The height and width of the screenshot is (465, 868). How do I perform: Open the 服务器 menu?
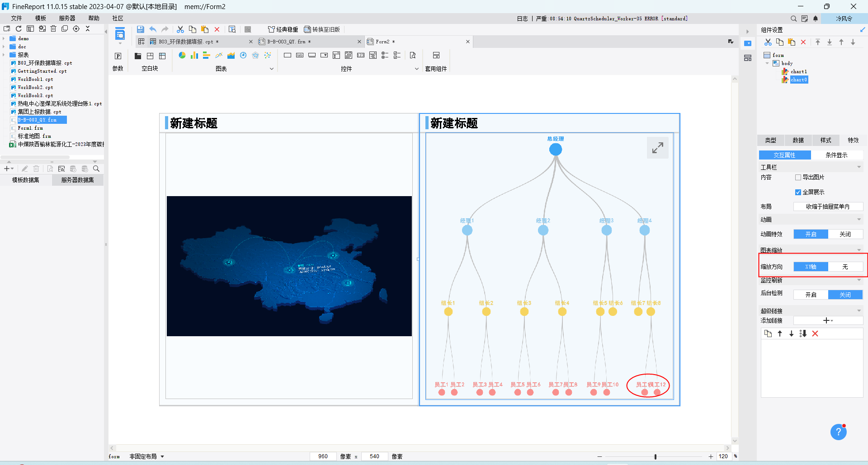point(67,18)
